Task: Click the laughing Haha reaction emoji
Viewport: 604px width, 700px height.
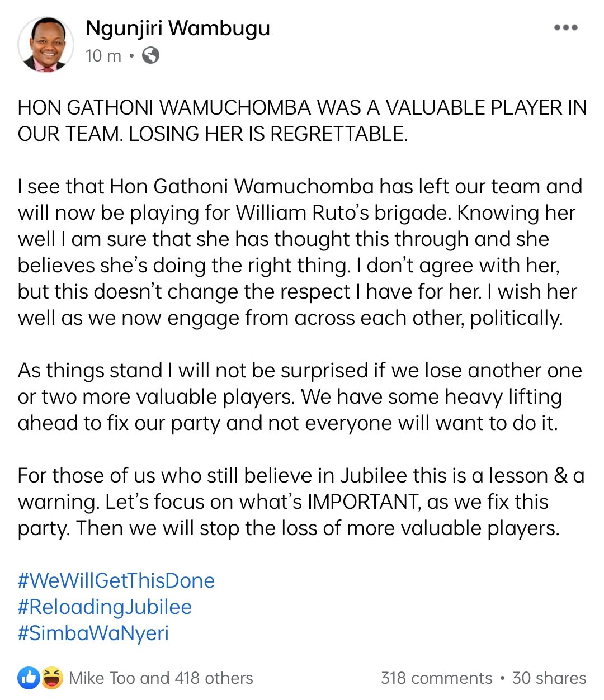Action: tap(51, 678)
